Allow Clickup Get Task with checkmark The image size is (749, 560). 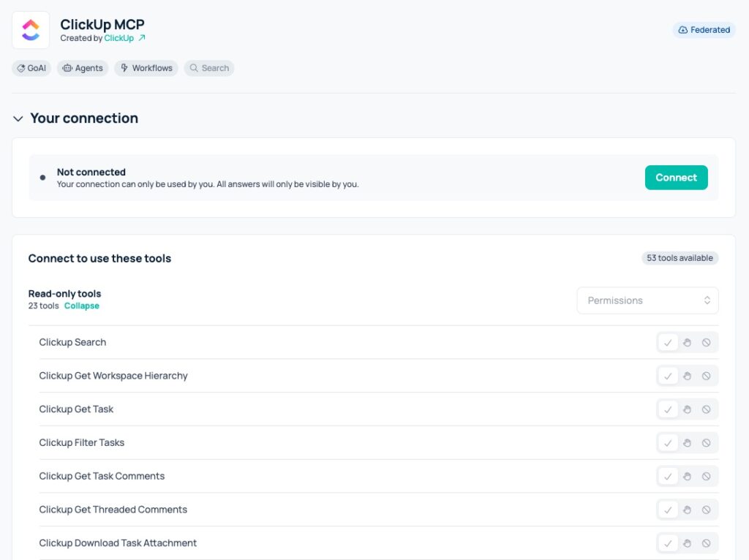[x=668, y=409]
